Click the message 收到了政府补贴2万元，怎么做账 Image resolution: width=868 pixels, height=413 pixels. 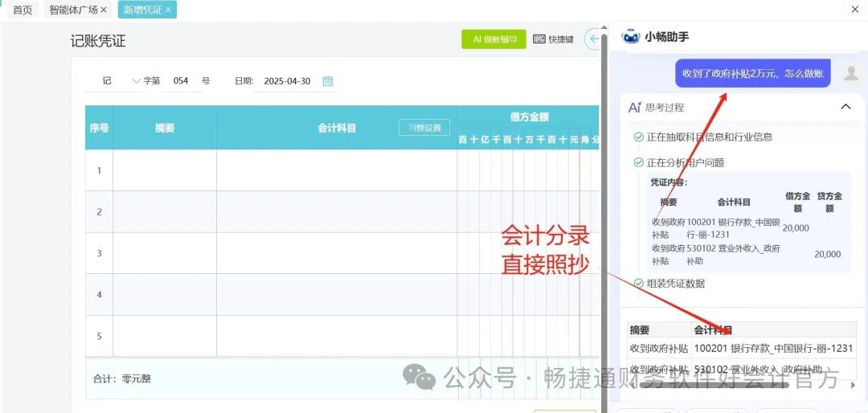tap(753, 73)
